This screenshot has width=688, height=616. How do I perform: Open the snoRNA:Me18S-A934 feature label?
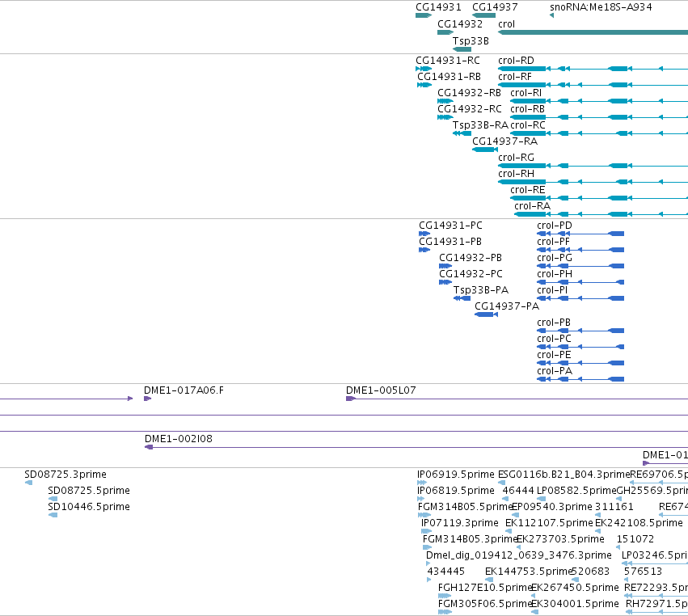601,7
